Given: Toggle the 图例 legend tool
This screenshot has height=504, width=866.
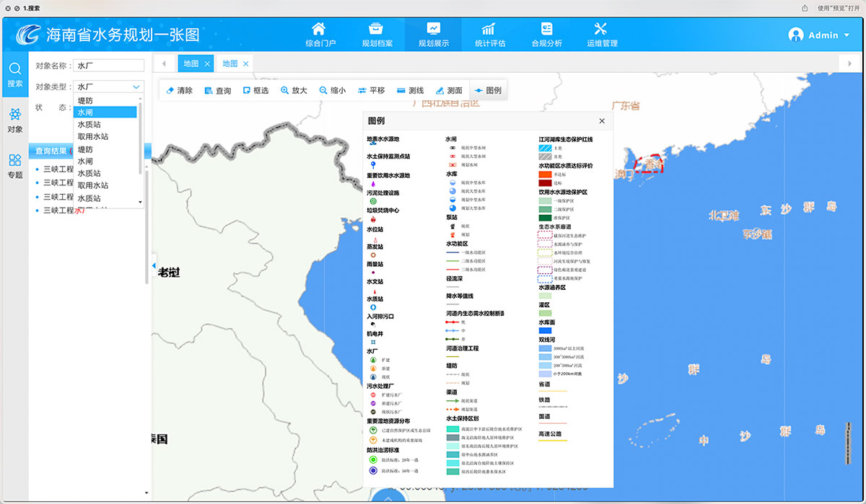Looking at the screenshot, I should [488, 91].
